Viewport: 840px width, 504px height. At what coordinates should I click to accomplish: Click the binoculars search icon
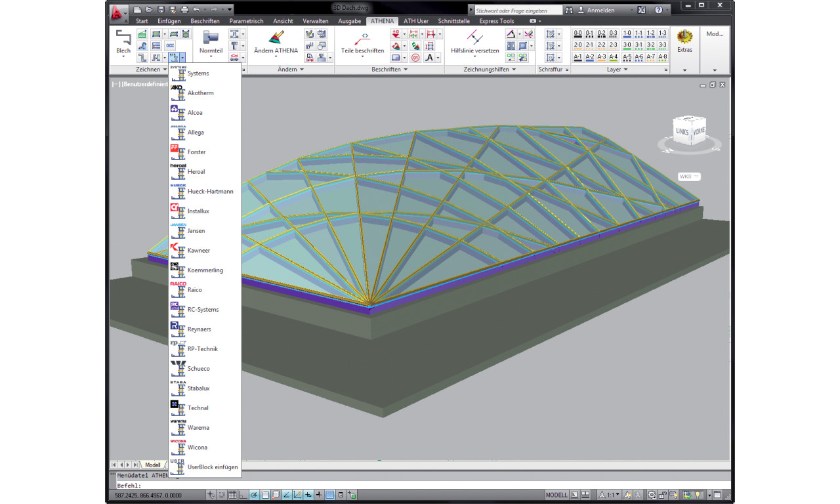pos(569,10)
